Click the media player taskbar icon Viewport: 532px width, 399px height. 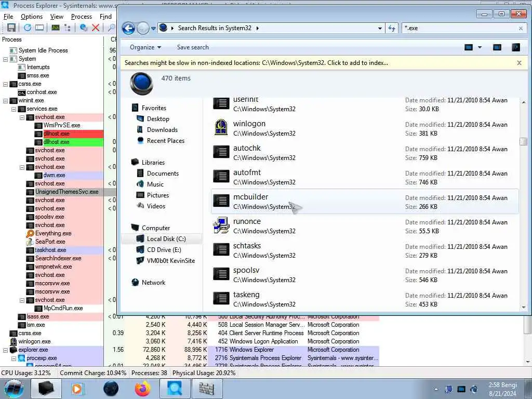click(77, 389)
